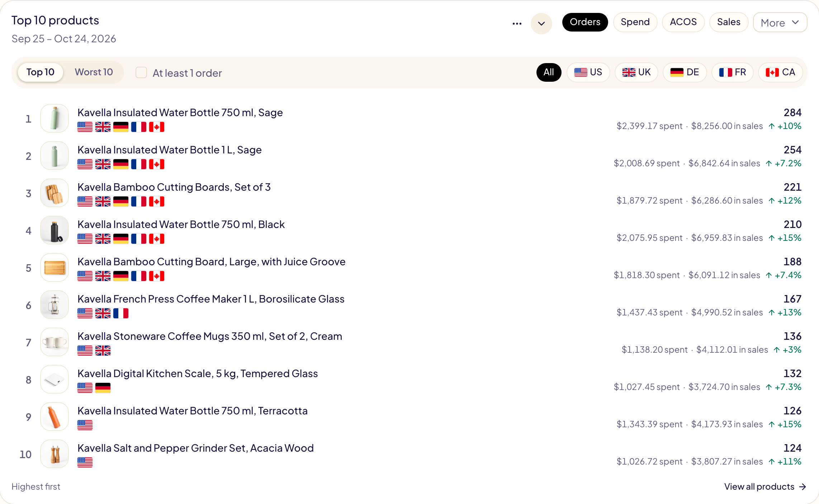Click the Digital Kitchen Scale image
The width and height of the screenshot is (819, 504).
pyautogui.click(x=55, y=379)
